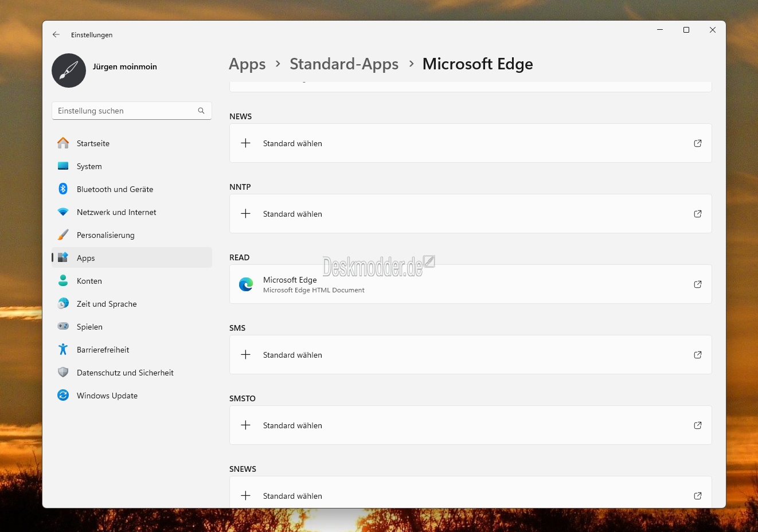Open external link icon for NNTP
The width and height of the screenshot is (758, 532).
(698, 214)
